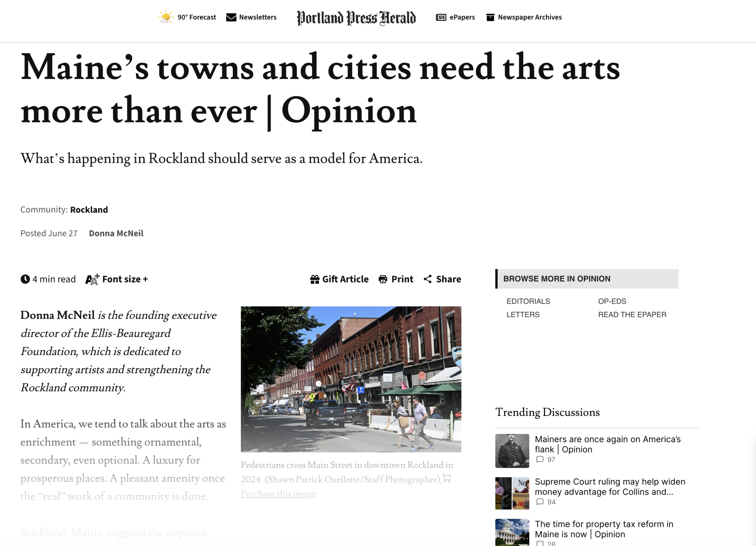Image resolution: width=756 pixels, height=546 pixels.
Task: Click the Share icon
Action: click(427, 279)
